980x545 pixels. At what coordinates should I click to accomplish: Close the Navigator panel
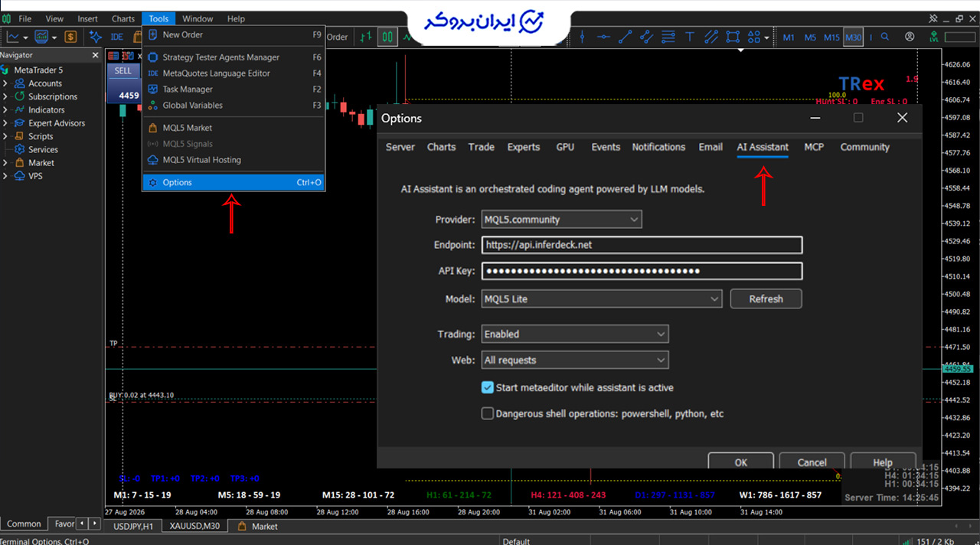click(x=96, y=55)
